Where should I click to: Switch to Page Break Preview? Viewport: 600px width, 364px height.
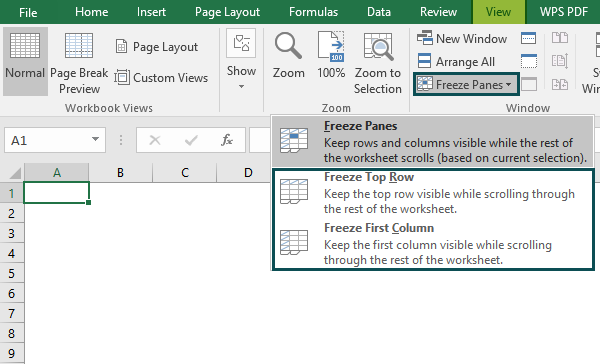(79, 63)
